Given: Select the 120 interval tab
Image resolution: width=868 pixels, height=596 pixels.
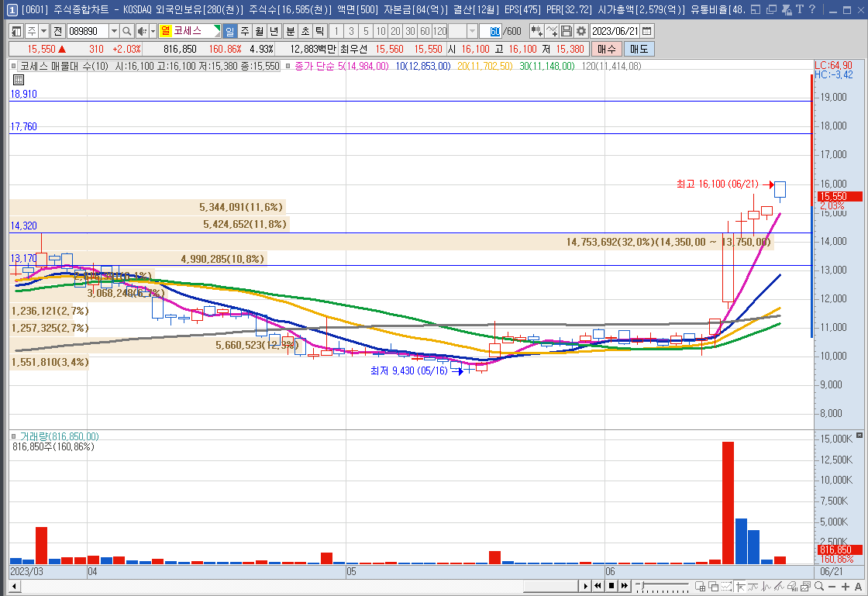Looking at the screenshot, I should [x=440, y=31].
